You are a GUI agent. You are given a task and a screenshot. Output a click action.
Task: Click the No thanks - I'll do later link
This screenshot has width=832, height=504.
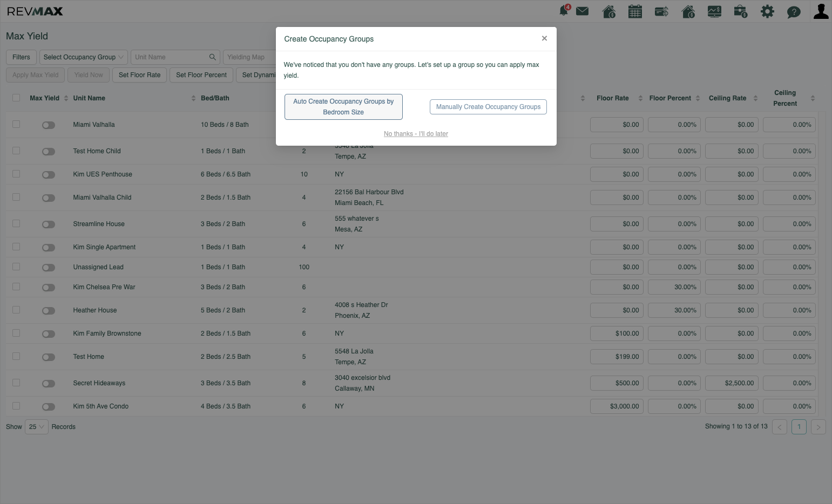coord(416,134)
